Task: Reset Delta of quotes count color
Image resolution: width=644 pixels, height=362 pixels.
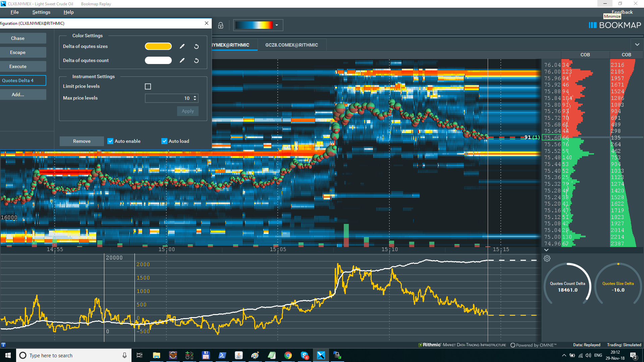Action: (x=197, y=61)
